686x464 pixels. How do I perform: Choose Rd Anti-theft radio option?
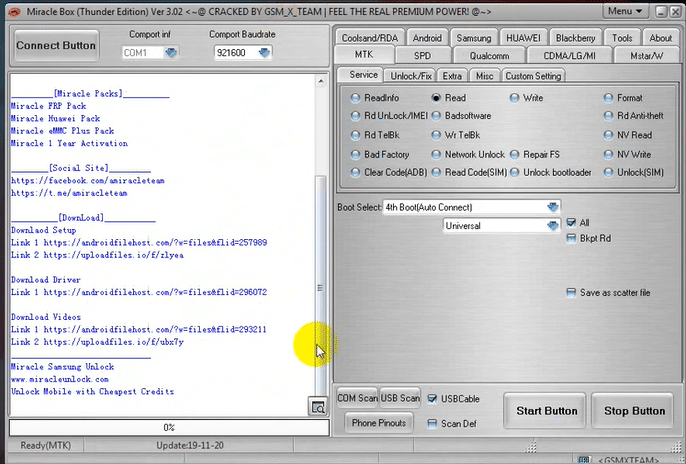(x=608, y=116)
